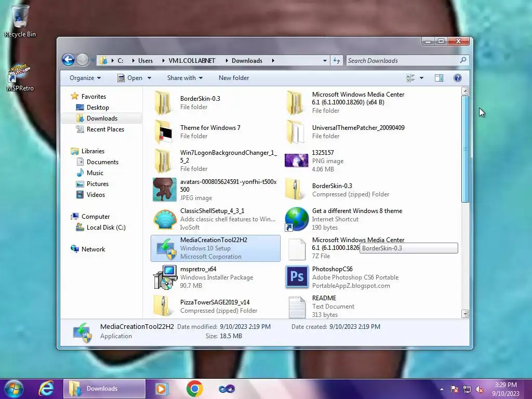Go to Users in the address breadcrumb
532x399 pixels.
pos(145,61)
